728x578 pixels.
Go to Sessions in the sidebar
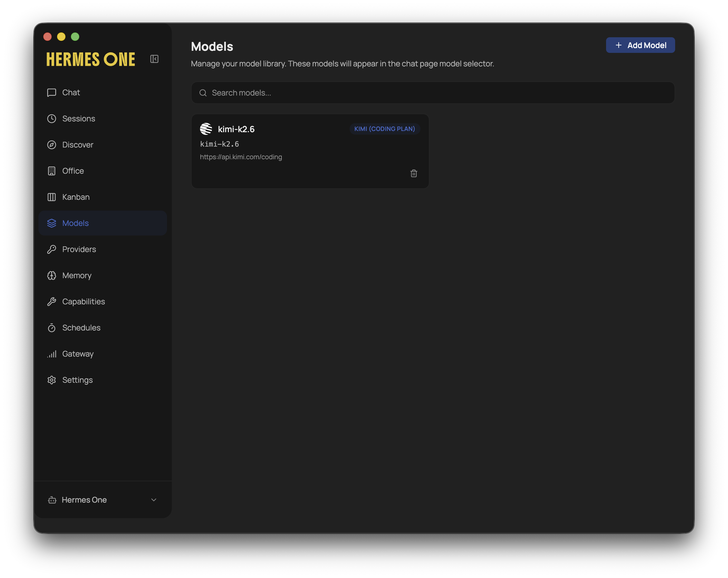[103, 119]
